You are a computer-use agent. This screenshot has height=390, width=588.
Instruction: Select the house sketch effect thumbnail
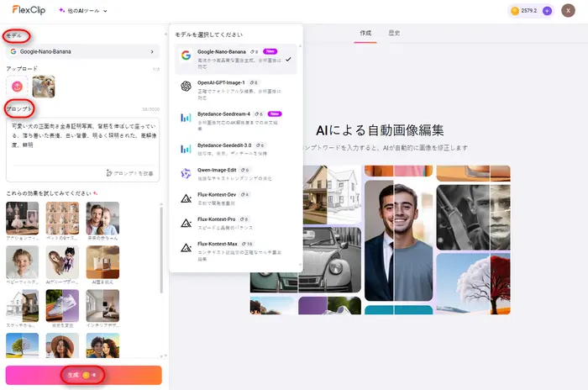coord(22,306)
